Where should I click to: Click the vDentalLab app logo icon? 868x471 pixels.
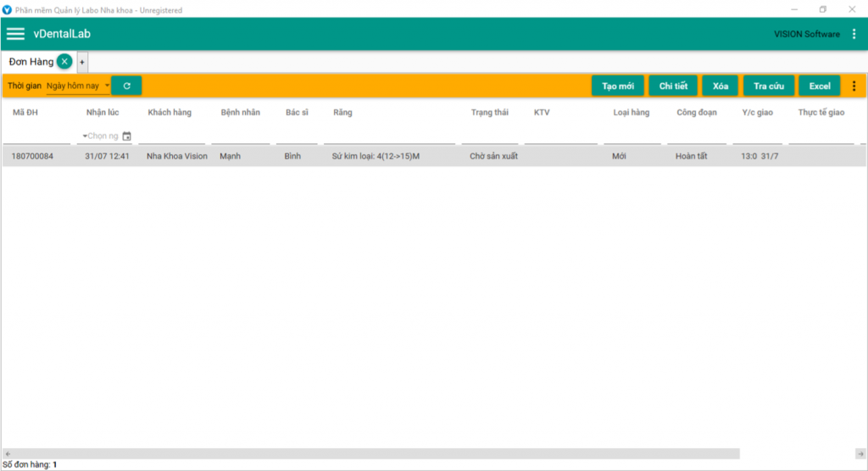(7, 10)
